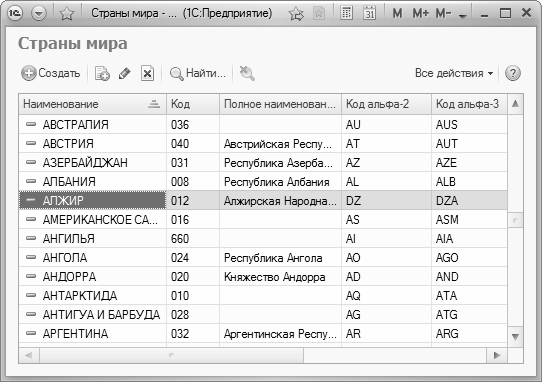Select the АНТАРКТИДА row
The width and height of the screenshot is (542, 382).
point(263,296)
